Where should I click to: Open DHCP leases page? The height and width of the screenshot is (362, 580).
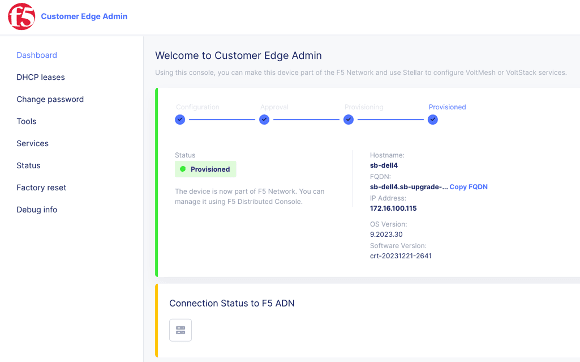[41, 77]
